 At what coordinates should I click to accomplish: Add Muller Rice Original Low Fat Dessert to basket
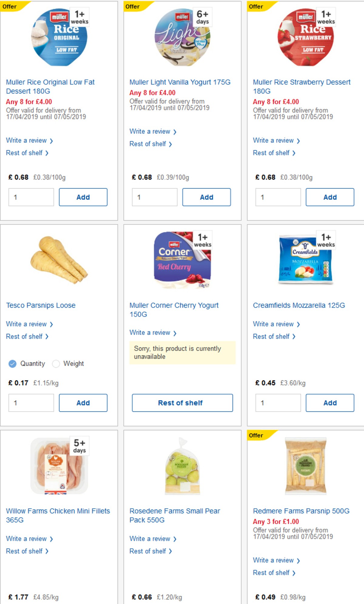point(83,197)
